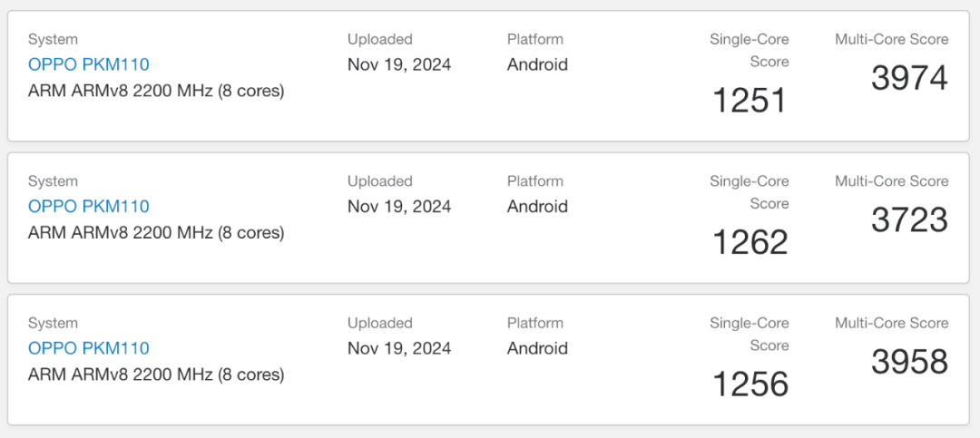Open the OPPO PKM110 link scoring 3958 multi-core
This screenshot has height=438, width=980.
coord(89,348)
